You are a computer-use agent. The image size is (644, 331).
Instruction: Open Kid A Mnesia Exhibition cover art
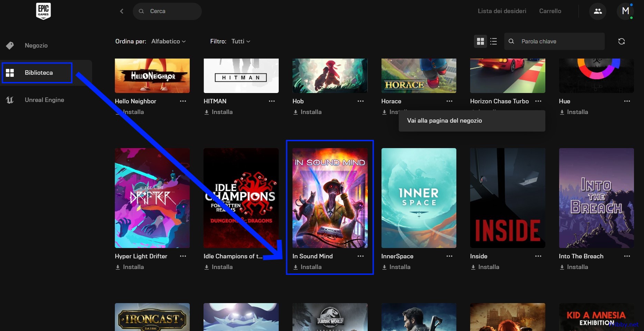coord(596,317)
